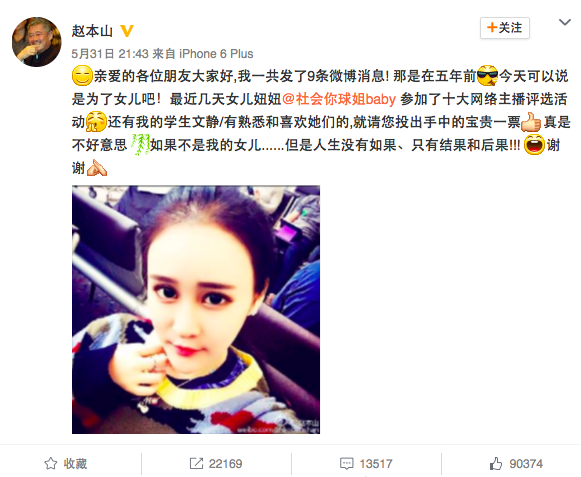
Task: Click the praying hands emoji
Action: (97, 168)
